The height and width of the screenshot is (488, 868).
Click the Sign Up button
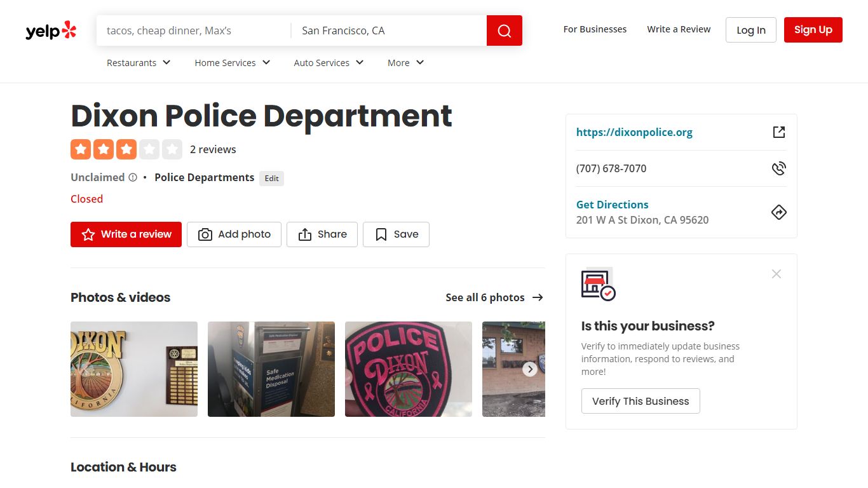(x=813, y=30)
